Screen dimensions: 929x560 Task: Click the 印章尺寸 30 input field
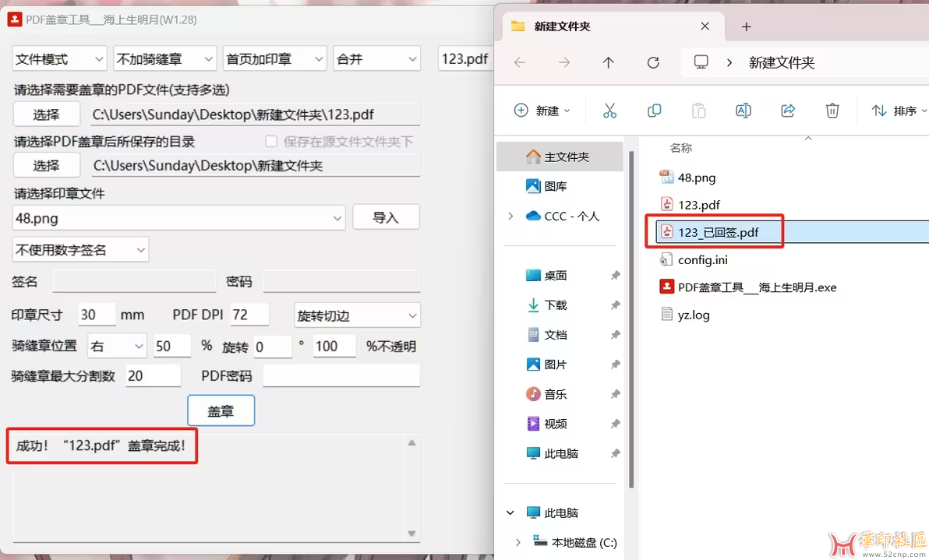pyautogui.click(x=97, y=315)
